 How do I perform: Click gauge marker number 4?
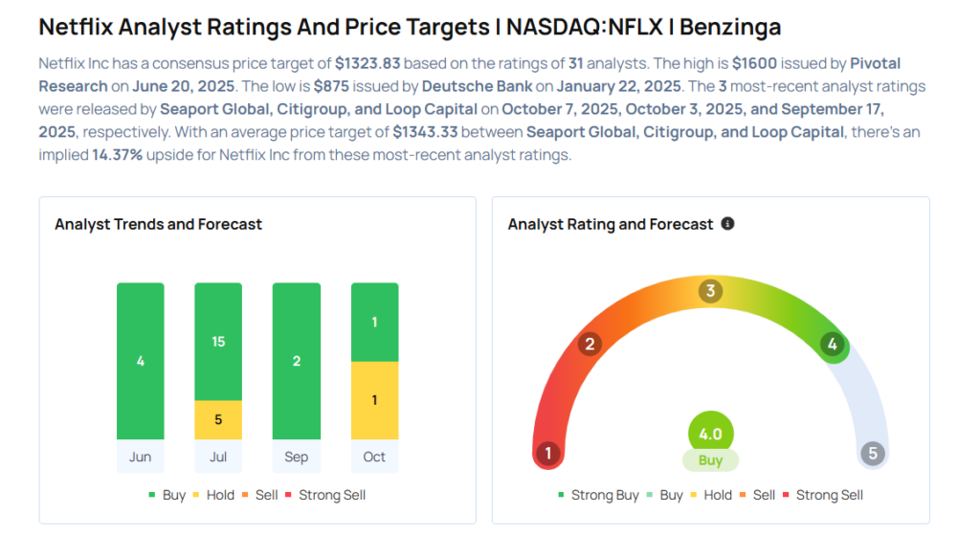[833, 345]
